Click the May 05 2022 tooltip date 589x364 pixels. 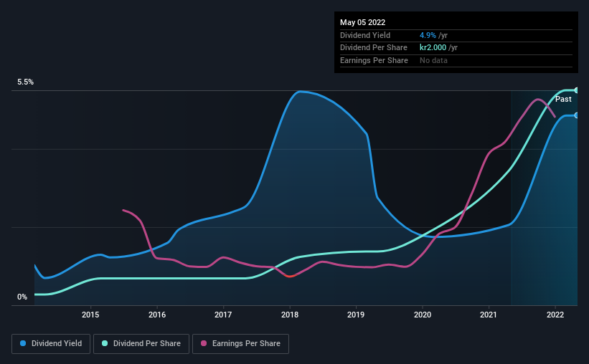363,22
